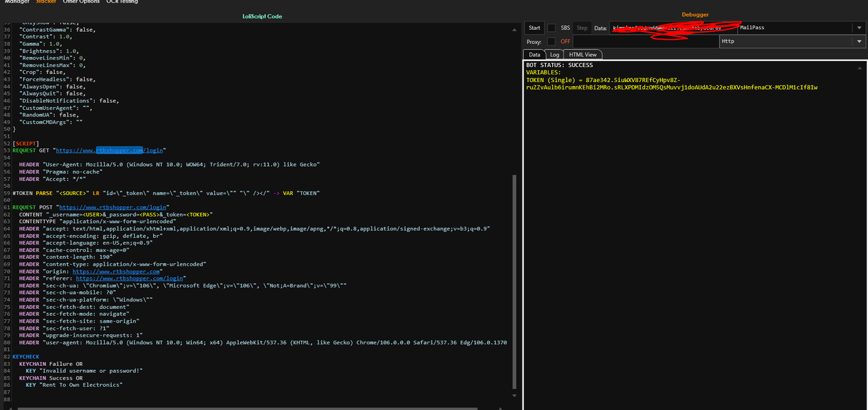Click the Start button in Debugger

coord(534,28)
